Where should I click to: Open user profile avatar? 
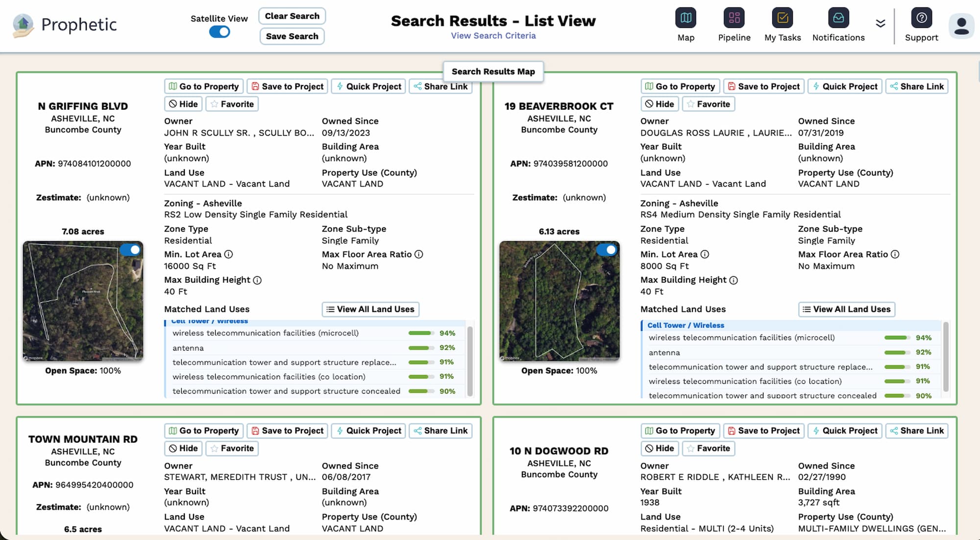tap(961, 25)
